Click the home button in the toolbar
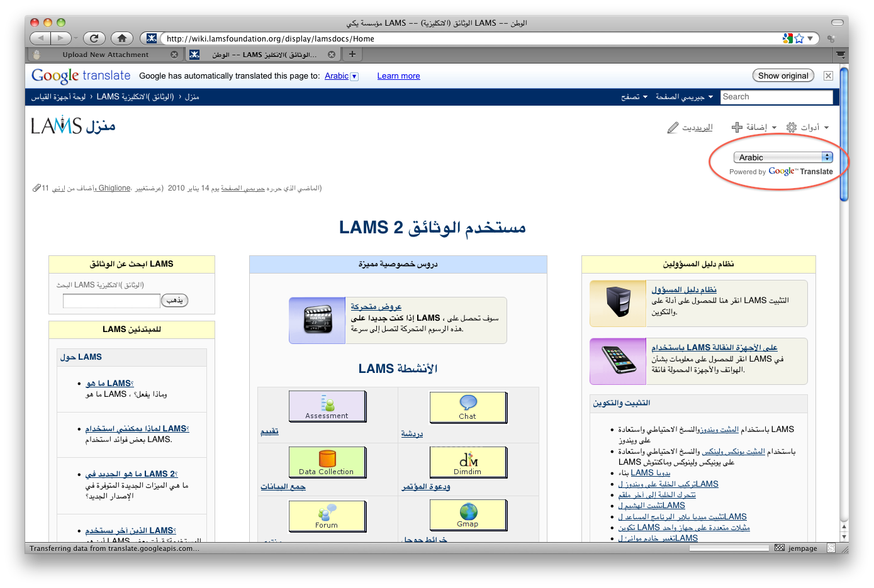Viewport: 874px width, 588px height. pos(122,38)
